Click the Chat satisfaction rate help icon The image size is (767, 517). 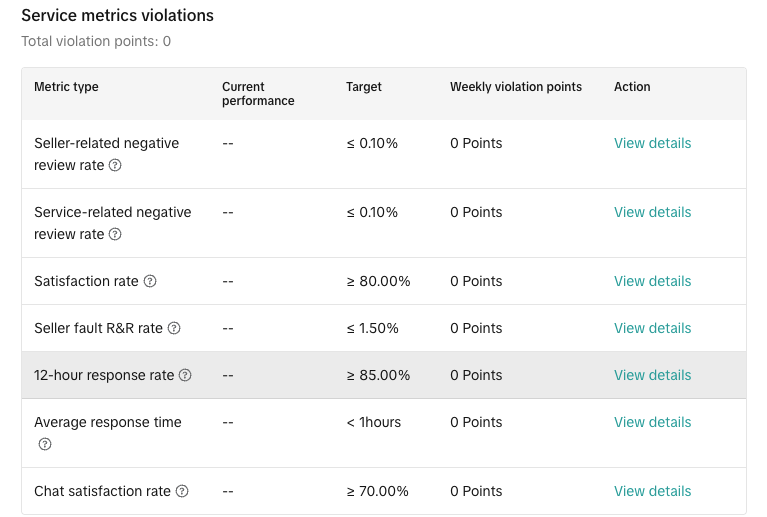point(182,491)
